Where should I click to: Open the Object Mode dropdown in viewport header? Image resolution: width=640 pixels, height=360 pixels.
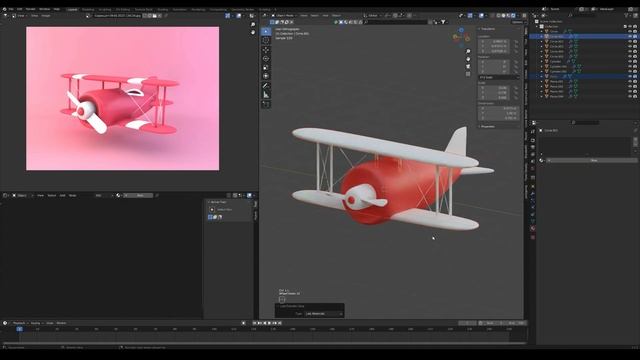click(283, 16)
